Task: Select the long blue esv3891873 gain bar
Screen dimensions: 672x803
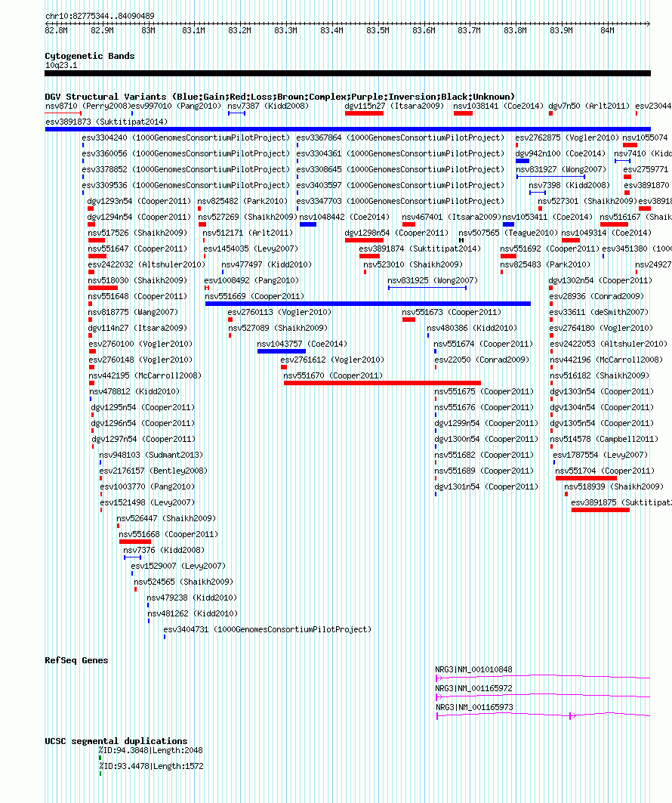Action: point(347,129)
